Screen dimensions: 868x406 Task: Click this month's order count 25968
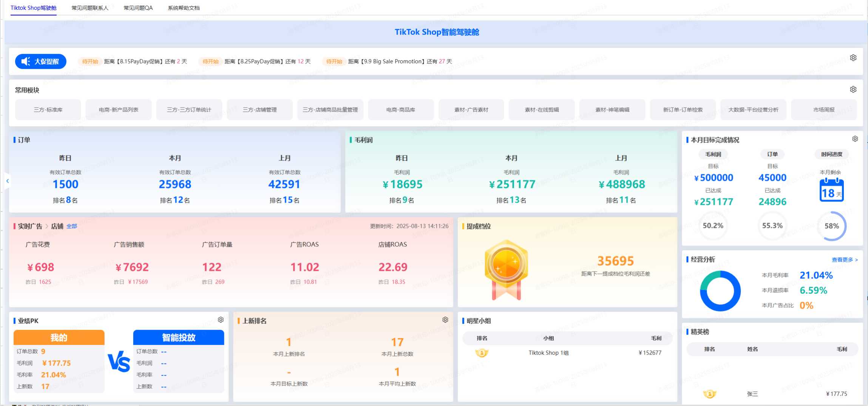[175, 184]
